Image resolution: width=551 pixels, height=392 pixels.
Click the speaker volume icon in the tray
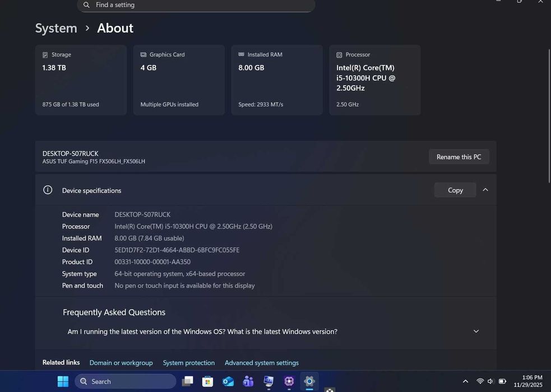click(490, 381)
